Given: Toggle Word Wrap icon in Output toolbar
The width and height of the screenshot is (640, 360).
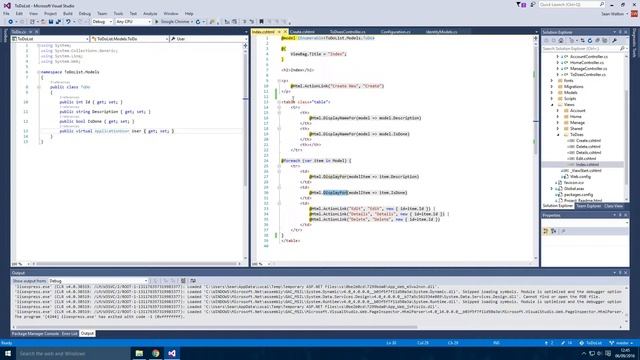Looking at the screenshot, I should coord(193,281).
